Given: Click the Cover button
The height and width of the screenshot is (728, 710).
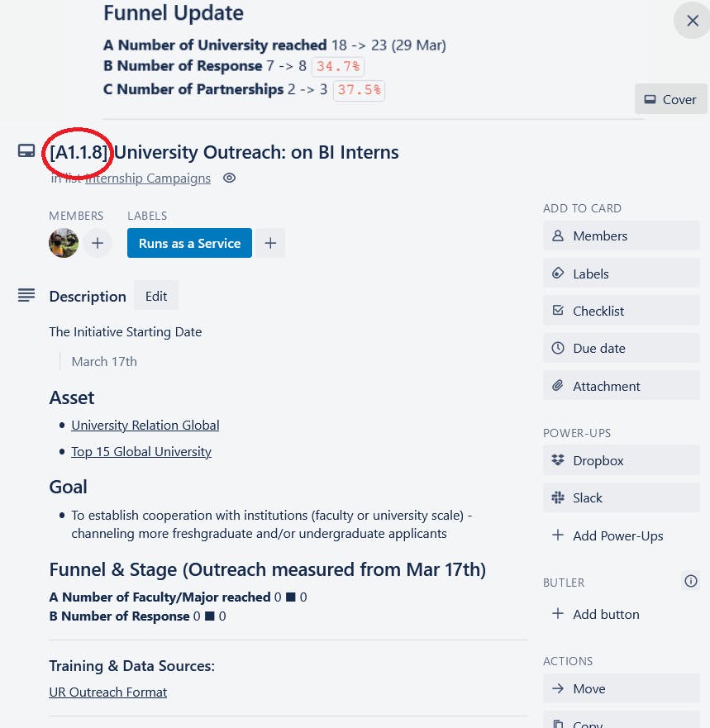Looking at the screenshot, I should pyautogui.click(x=670, y=99).
